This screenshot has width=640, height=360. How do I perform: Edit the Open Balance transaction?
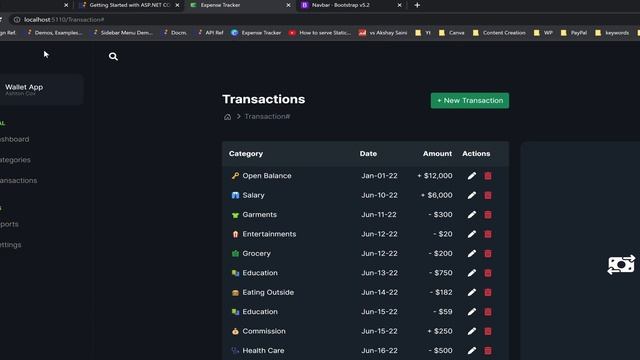[471, 176]
